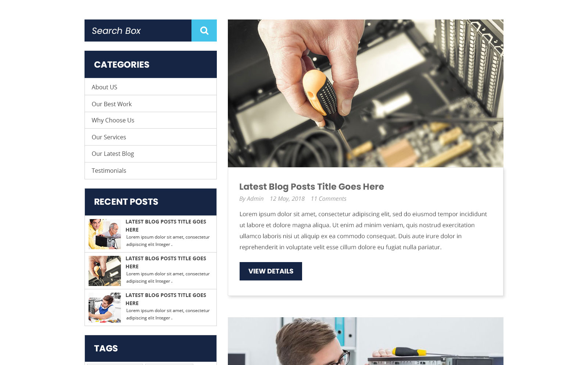The width and height of the screenshot is (588, 365).
Task: Click second blog post image of man with glasses
Action: [x=366, y=341]
